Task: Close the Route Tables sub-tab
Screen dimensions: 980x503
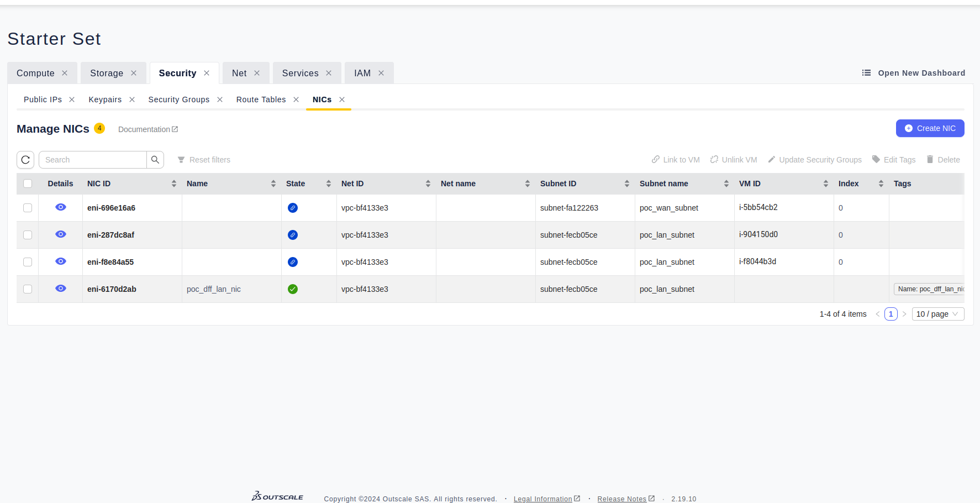Action: [296, 99]
